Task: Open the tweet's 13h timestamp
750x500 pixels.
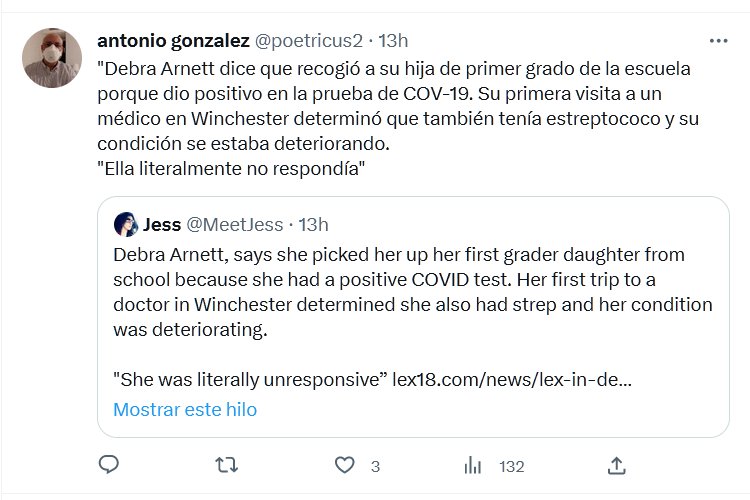Action: pos(394,41)
